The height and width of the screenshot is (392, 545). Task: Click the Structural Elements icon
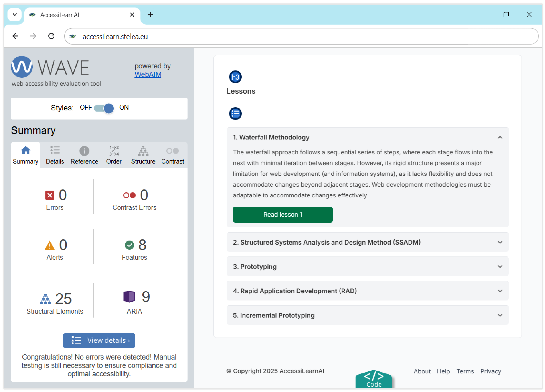[x=45, y=299]
